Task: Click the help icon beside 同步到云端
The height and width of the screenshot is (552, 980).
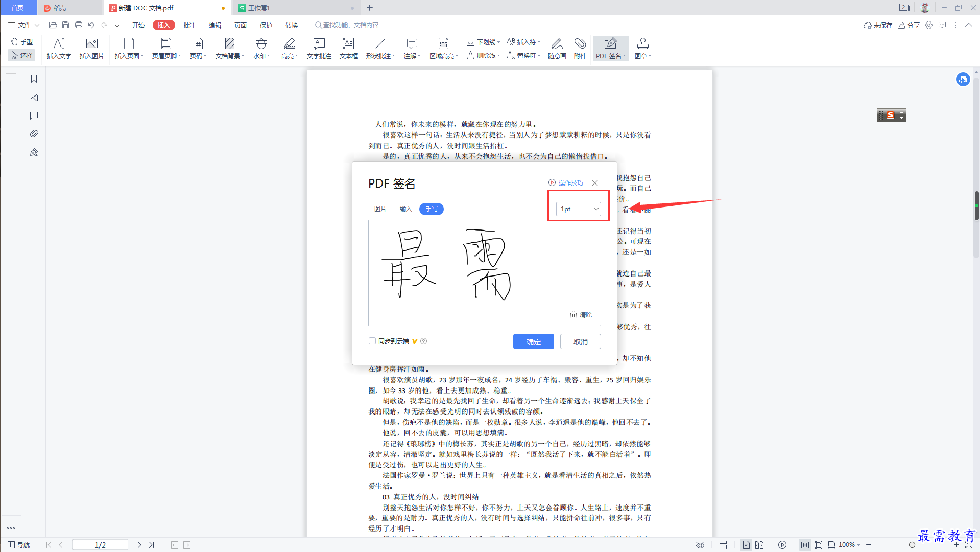Action: pos(423,341)
